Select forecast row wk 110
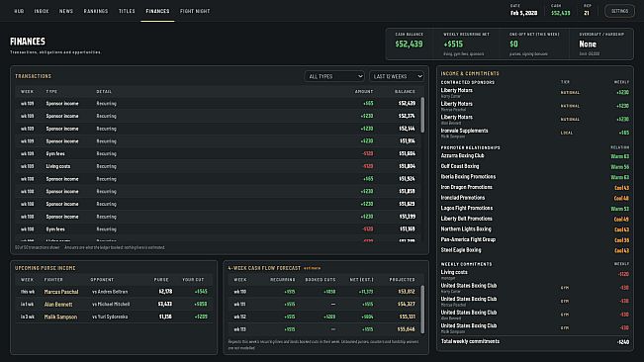Image resolution: width=644 pixels, height=362 pixels. [x=324, y=292]
